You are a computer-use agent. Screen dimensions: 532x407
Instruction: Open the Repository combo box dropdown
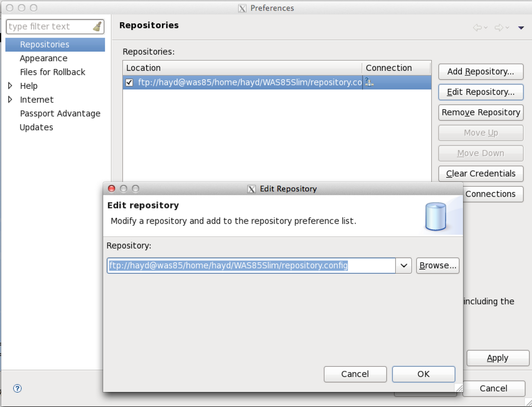tap(404, 266)
